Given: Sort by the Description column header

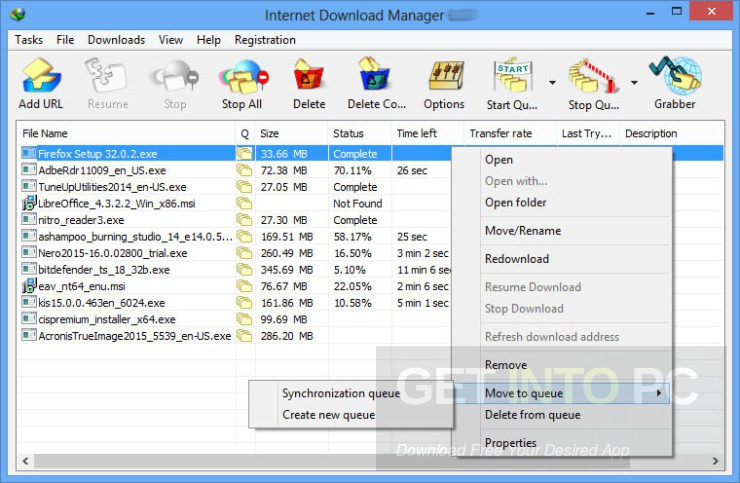Looking at the screenshot, I should point(672,133).
